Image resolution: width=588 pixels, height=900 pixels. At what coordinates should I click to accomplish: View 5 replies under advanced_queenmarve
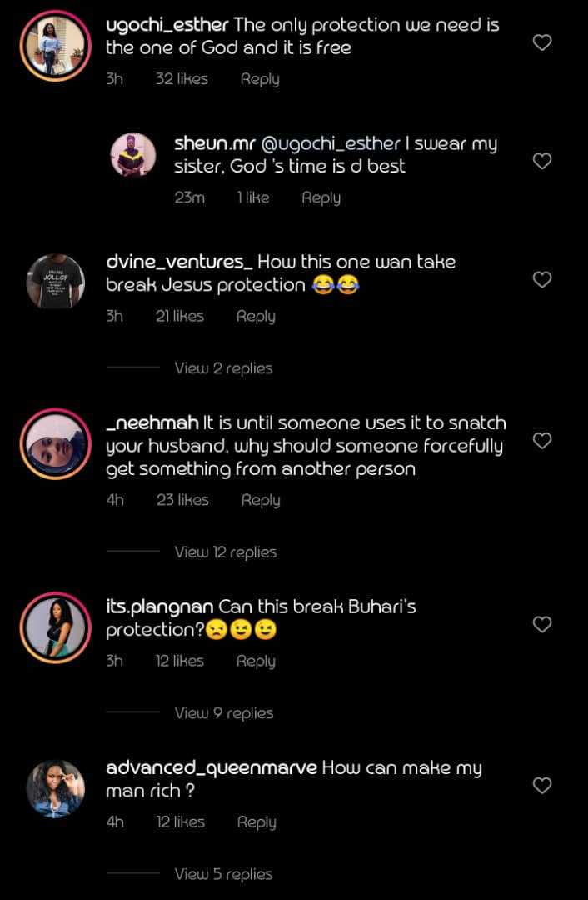[x=223, y=874]
